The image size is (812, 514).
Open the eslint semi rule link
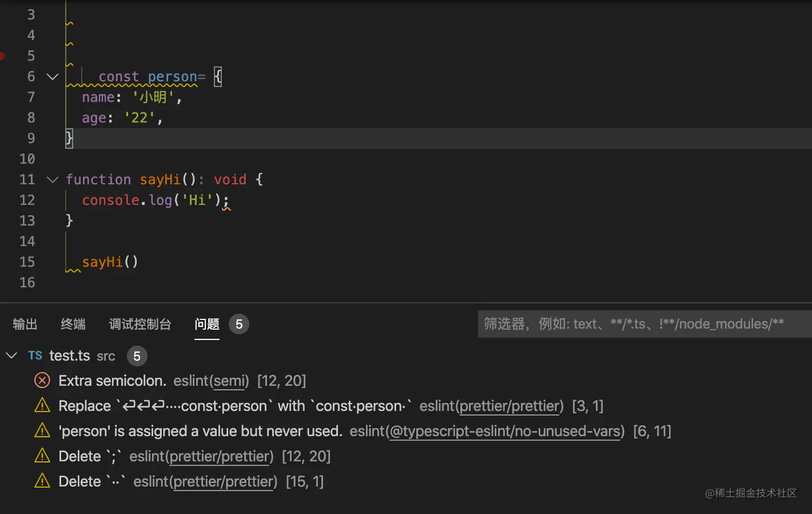point(230,381)
